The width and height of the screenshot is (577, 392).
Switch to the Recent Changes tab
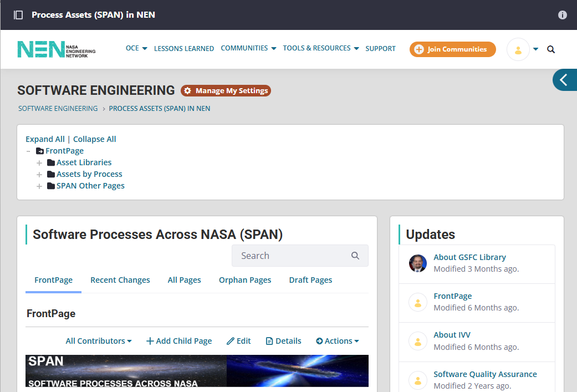pyautogui.click(x=120, y=280)
